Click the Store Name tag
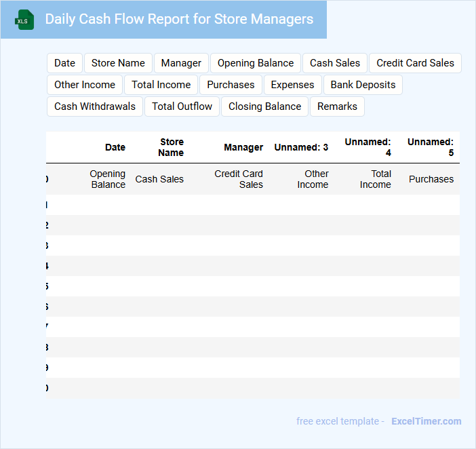Image resolution: width=476 pixels, height=449 pixels. tap(118, 63)
